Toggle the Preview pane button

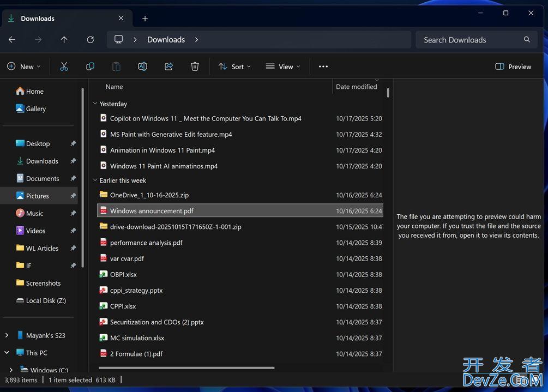(513, 67)
